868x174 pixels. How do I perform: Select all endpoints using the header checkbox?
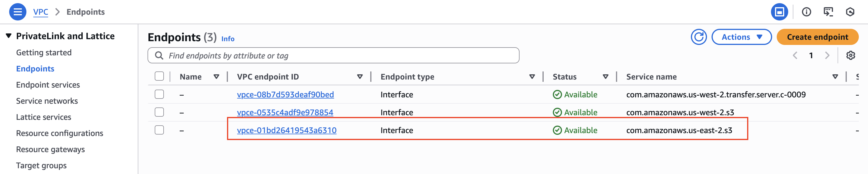159,76
